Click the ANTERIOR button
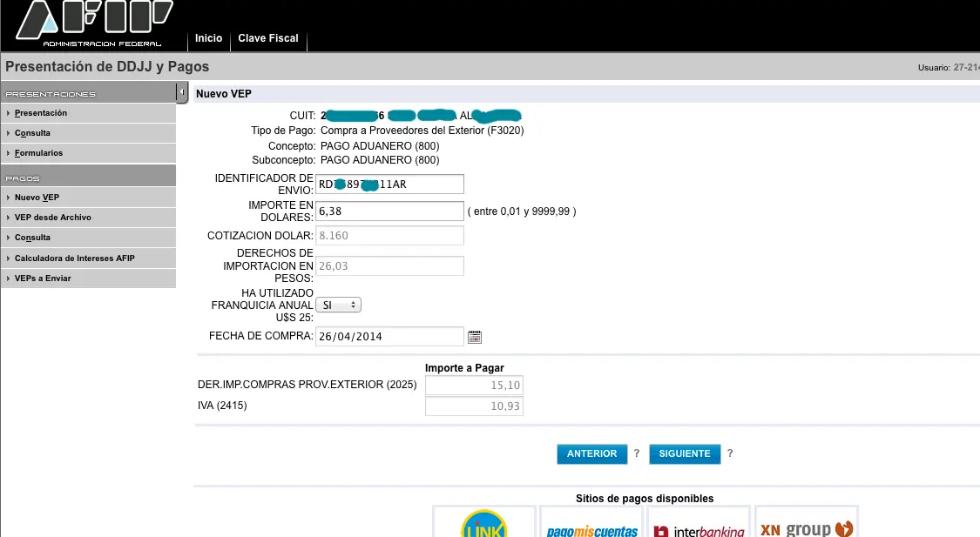 [591, 454]
